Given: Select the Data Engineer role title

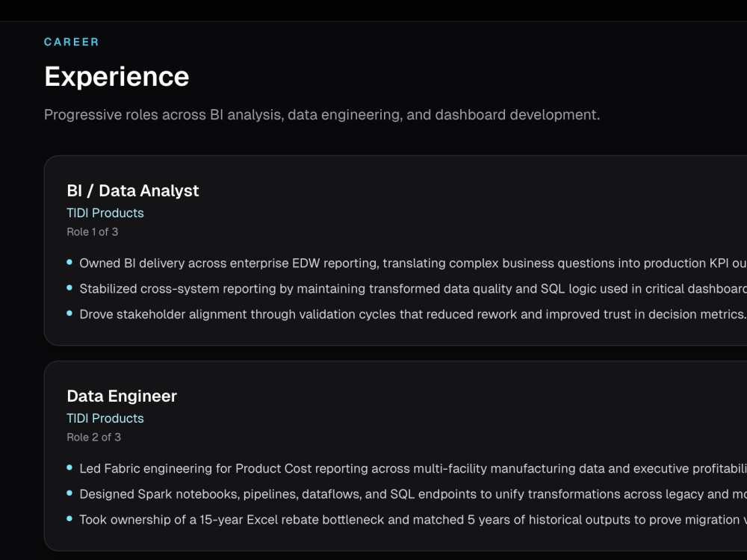Looking at the screenshot, I should [x=122, y=396].
